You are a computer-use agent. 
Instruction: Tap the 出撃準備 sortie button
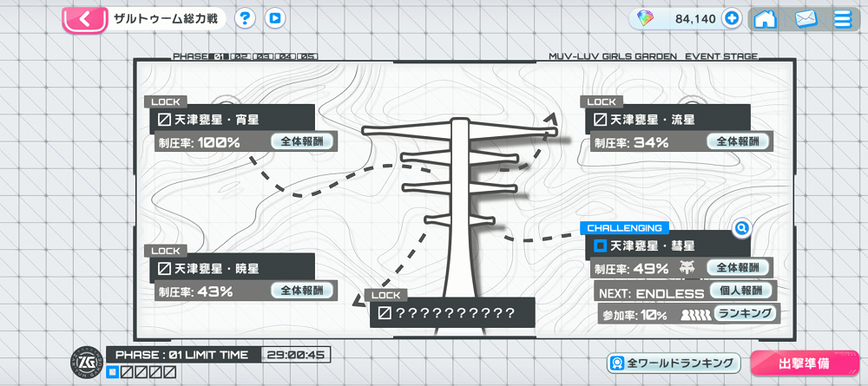point(805,363)
